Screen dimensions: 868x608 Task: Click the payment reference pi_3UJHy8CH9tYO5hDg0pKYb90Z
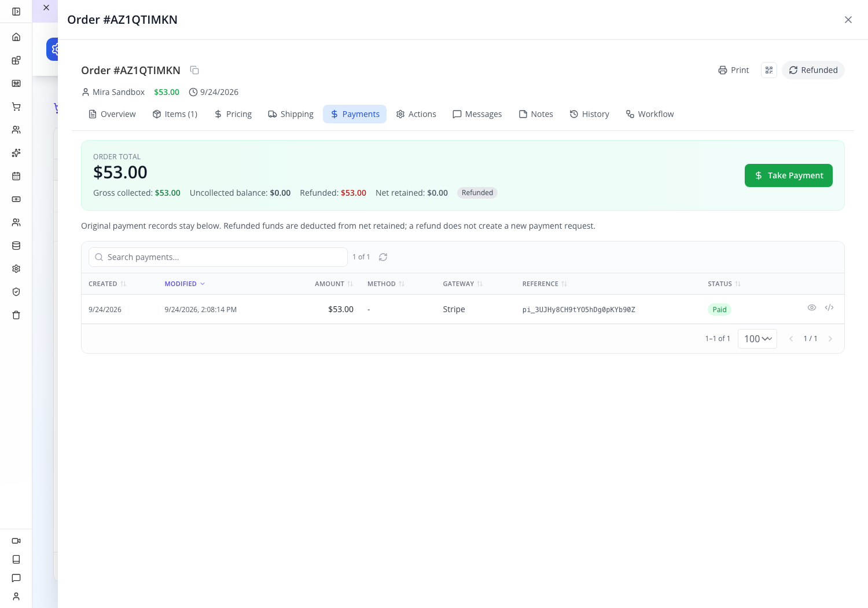coord(579,310)
